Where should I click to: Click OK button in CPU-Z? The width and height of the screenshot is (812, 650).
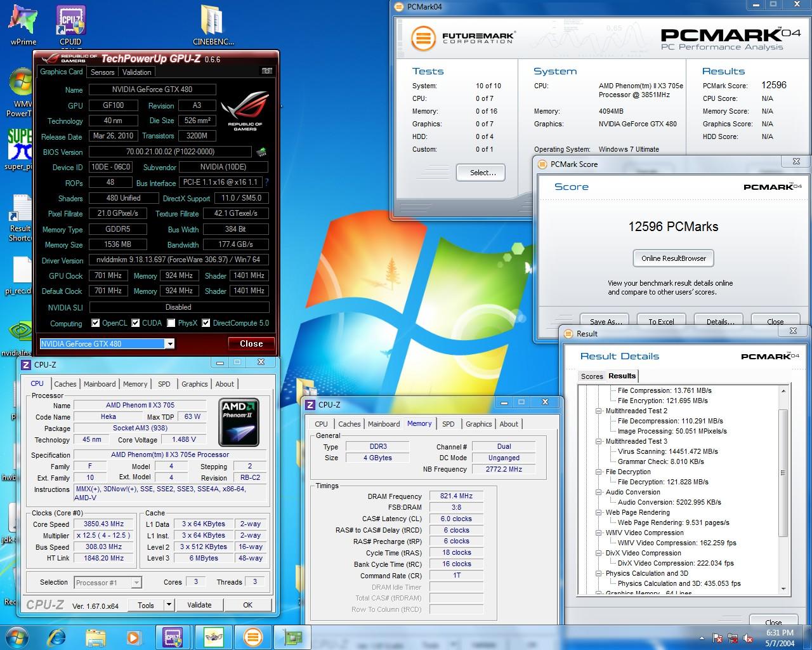[248, 605]
